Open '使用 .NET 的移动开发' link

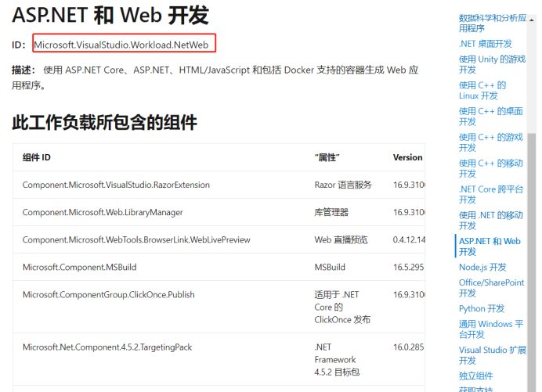point(490,221)
